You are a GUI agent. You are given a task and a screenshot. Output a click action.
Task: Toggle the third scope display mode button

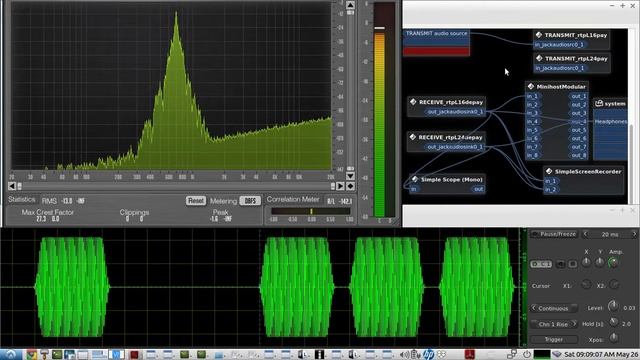click(573, 264)
